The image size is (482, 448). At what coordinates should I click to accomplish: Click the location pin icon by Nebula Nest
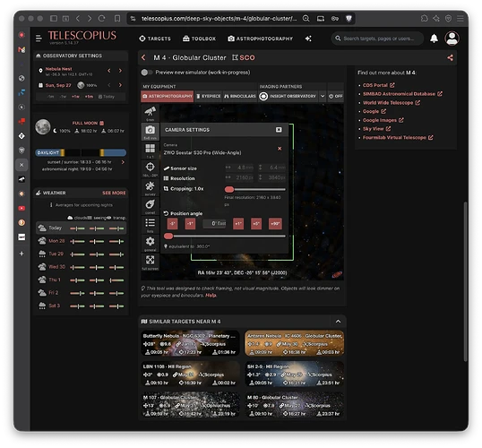pos(40,71)
